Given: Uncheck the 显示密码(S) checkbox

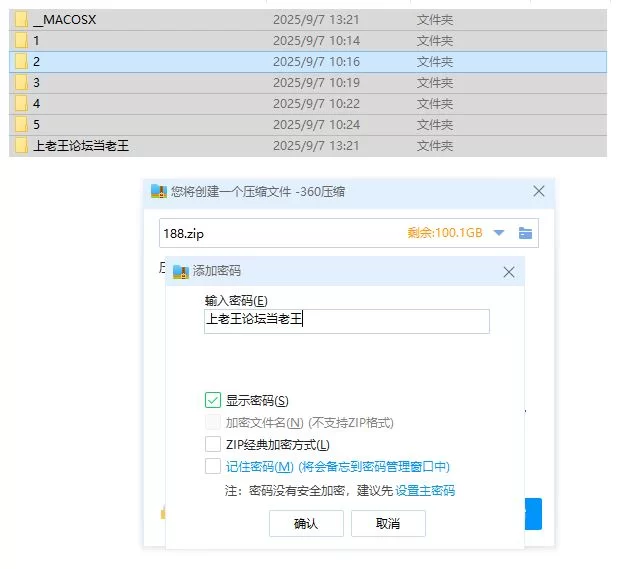Looking at the screenshot, I should coord(213,400).
